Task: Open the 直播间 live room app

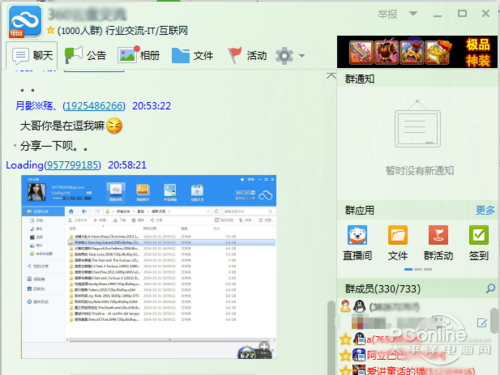Action: click(x=357, y=243)
